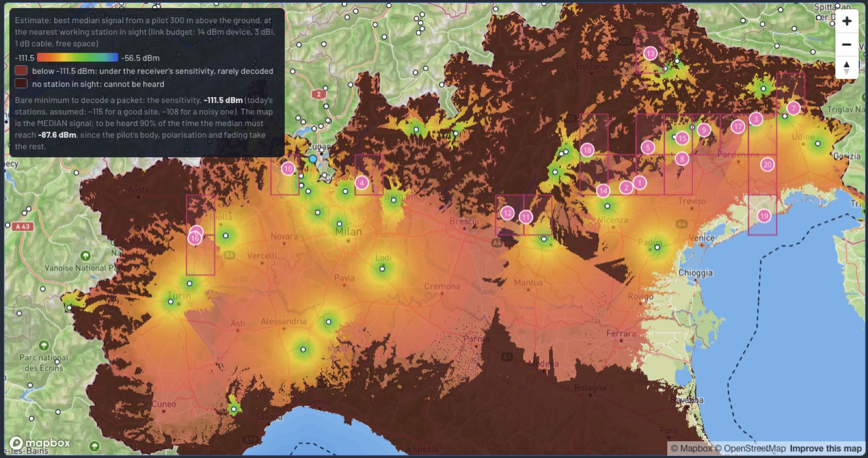Select pink marker number 12

[x=507, y=213]
